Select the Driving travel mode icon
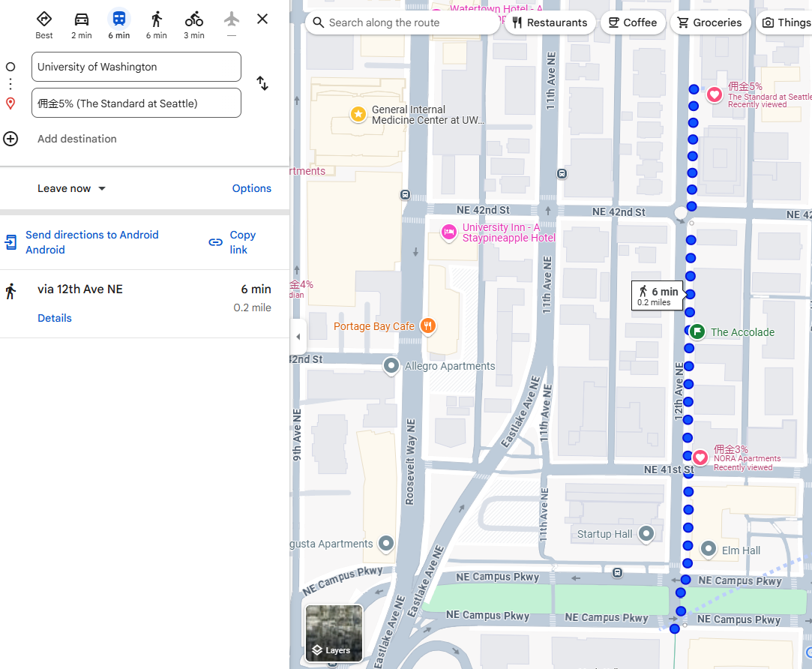This screenshot has width=812, height=669. click(x=82, y=19)
